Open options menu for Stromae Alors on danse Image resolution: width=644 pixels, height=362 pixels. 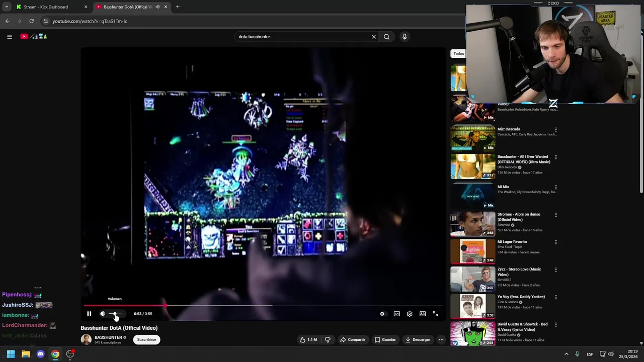point(556,215)
